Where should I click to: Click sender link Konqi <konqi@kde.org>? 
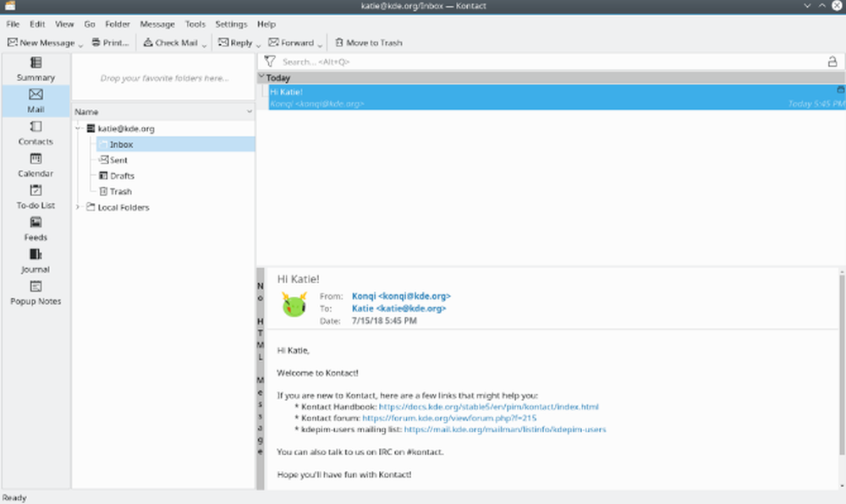pos(401,296)
